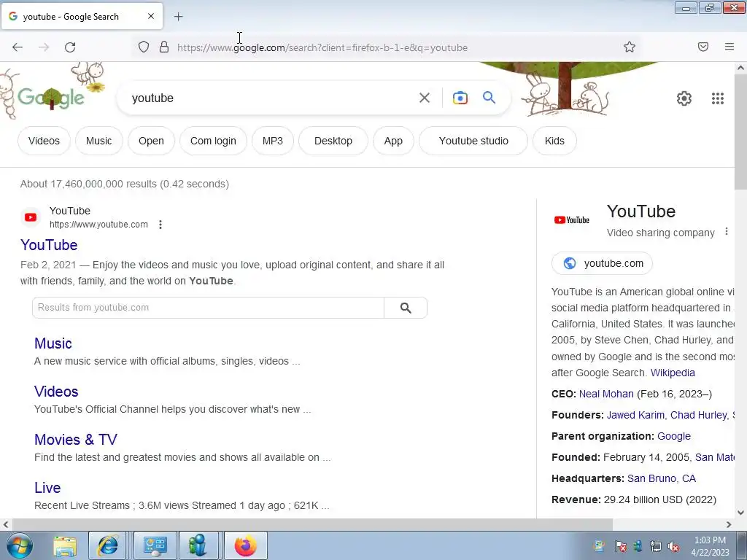
Task: Reload the page with the refresh icon
Action: 70,47
